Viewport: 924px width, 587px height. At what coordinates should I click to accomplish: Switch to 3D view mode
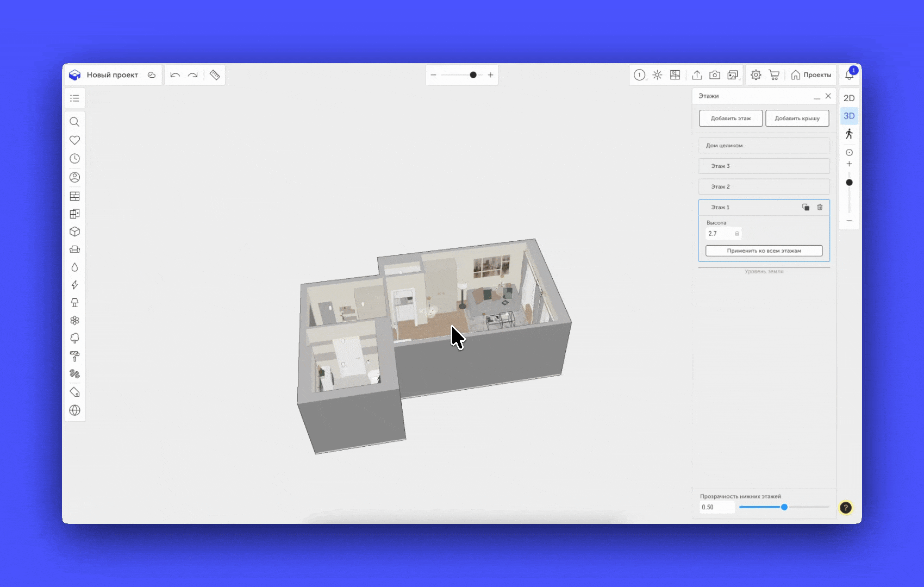[849, 116]
